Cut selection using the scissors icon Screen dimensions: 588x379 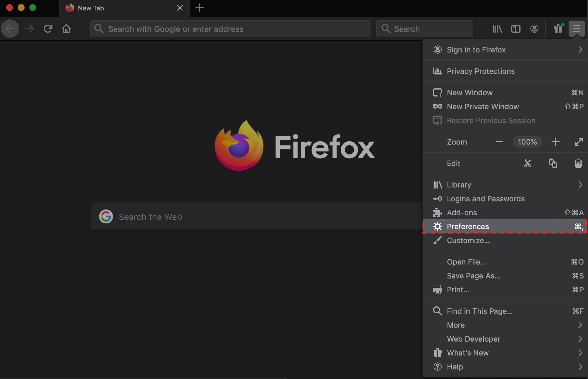(x=528, y=163)
